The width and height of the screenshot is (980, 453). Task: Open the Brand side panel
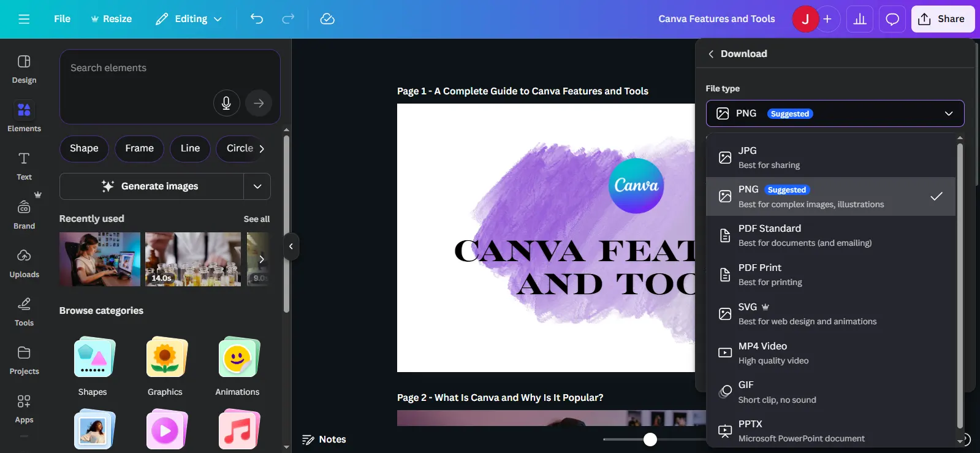[x=24, y=214]
